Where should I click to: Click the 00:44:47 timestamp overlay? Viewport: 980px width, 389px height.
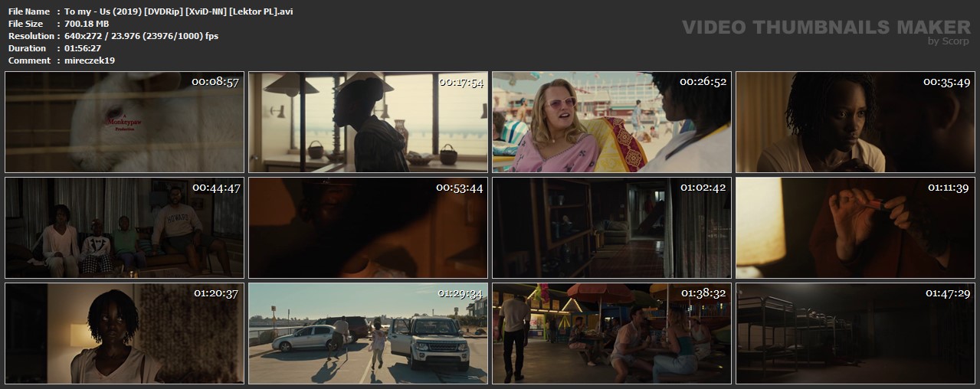(216, 187)
